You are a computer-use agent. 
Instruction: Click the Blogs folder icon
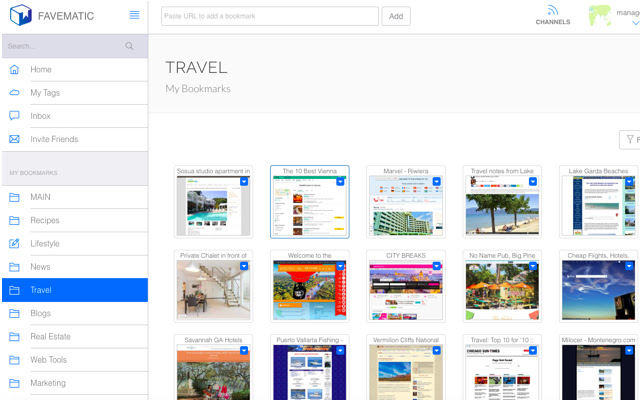(14, 314)
